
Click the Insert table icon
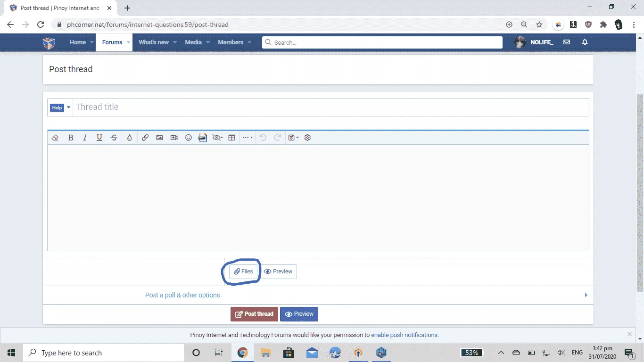232,138
